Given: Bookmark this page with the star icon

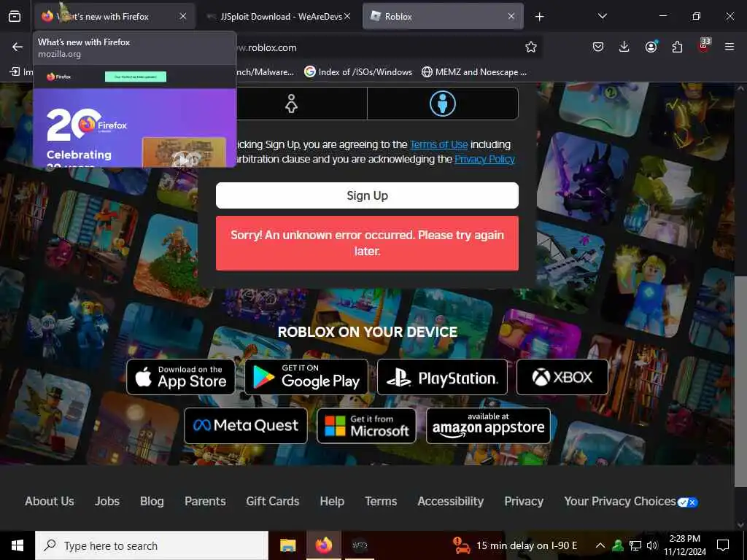Looking at the screenshot, I should coord(531,47).
